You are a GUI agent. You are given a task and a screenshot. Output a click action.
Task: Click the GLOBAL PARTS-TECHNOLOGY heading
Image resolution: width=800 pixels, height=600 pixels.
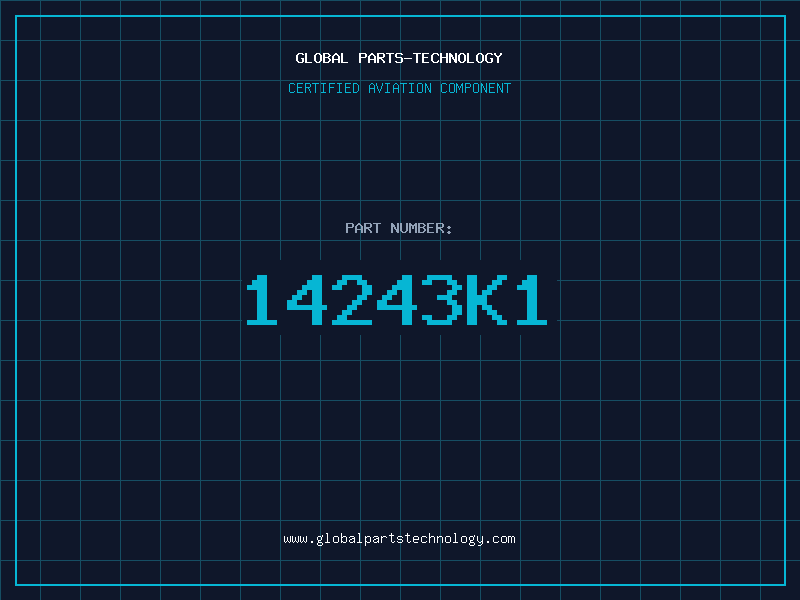(399, 58)
